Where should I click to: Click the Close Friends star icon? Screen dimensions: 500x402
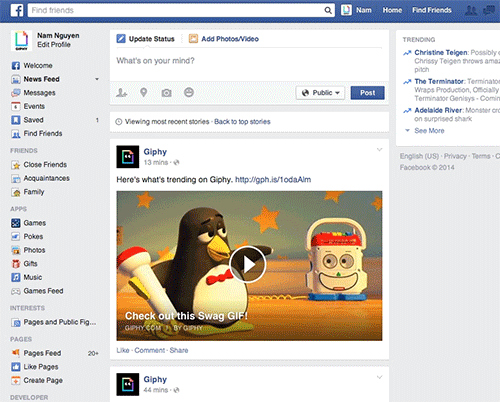(x=16, y=165)
